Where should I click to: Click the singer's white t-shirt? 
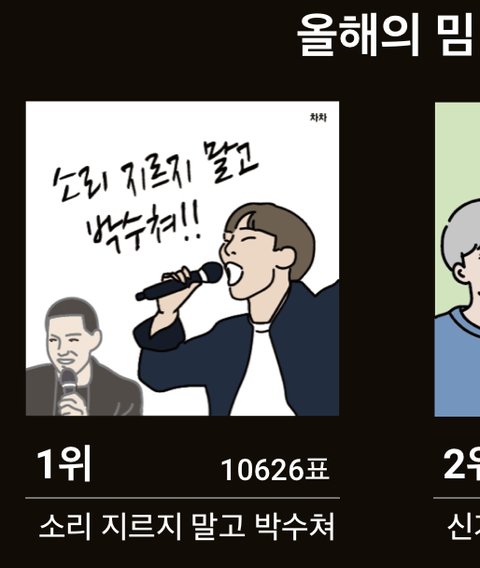click(x=262, y=373)
